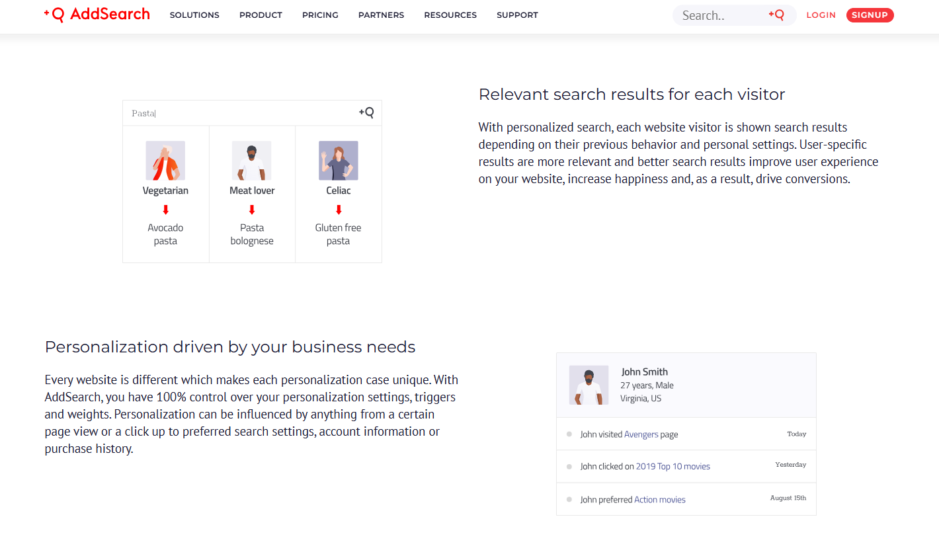Viewport: 939px width, 560px height.
Task: Click the 'Personalization driven by your business needs' heading
Action: pos(230,347)
